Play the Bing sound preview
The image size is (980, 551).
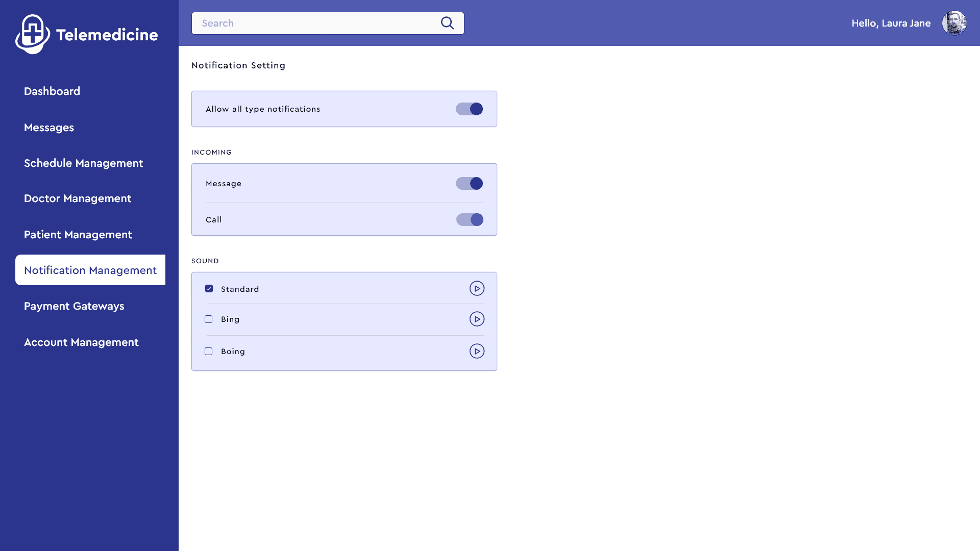[x=477, y=319]
